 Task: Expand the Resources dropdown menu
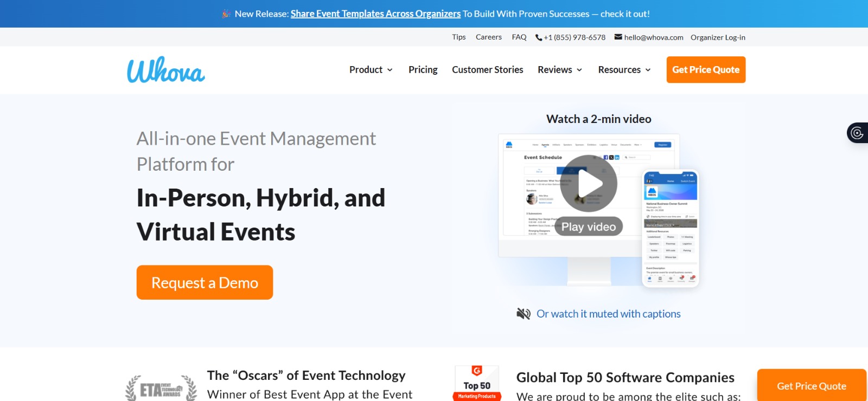(x=624, y=70)
